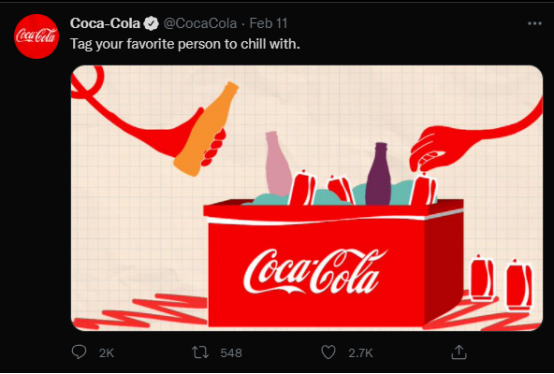Click the reply speech bubble icon
The width and height of the screenshot is (554, 374).
pyautogui.click(x=79, y=352)
